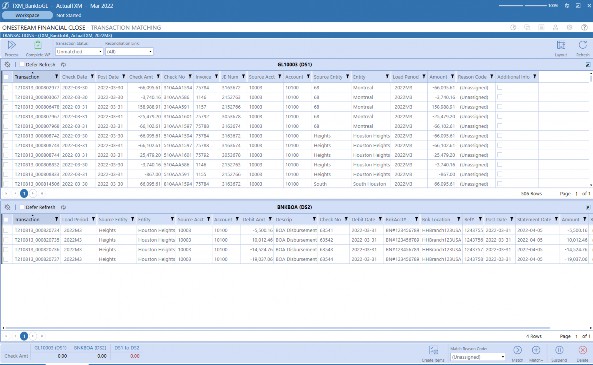Sort by BNKBOA Check No column header
This screenshot has height=365, width=593.
click(331, 219)
